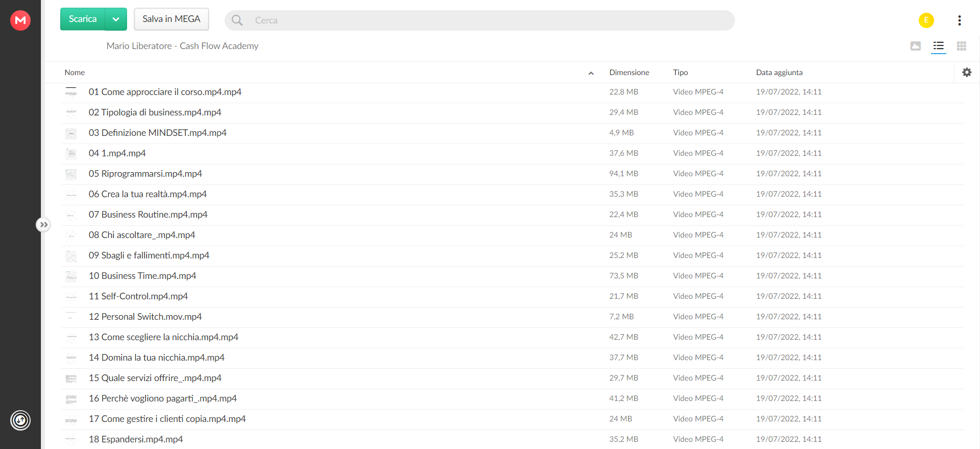Screen dimensions: 980x449
Task: Click the search magnifier icon
Action: click(237, 20)
